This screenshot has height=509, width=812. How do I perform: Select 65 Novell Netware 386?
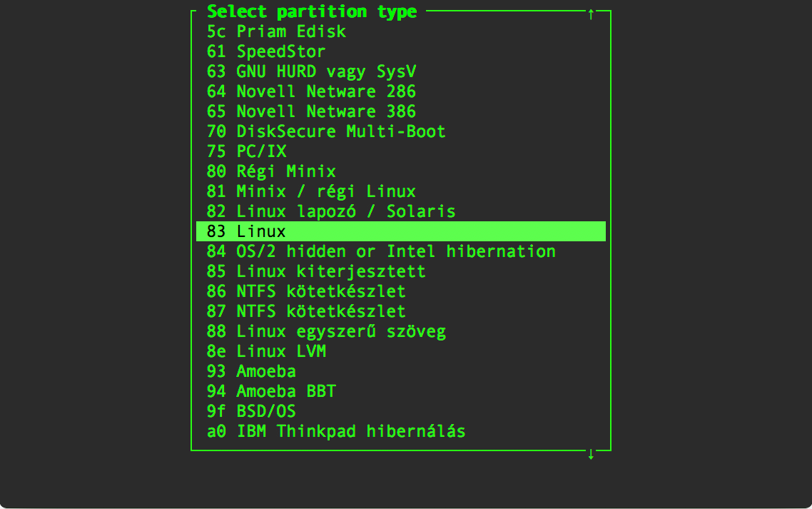coord(401,111)
